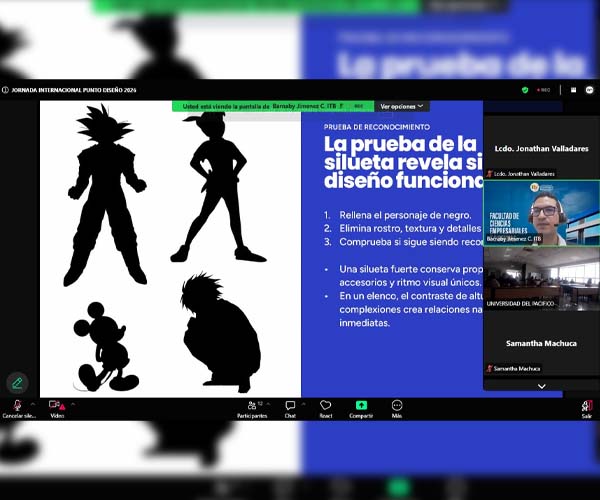Screen dimensions: 600x500
Task: Click the muted mic icon on Samantha Machuca label
Action: [489, 368]
